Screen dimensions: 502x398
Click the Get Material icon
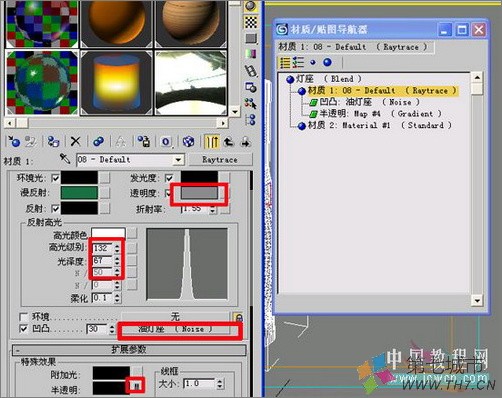14,142
